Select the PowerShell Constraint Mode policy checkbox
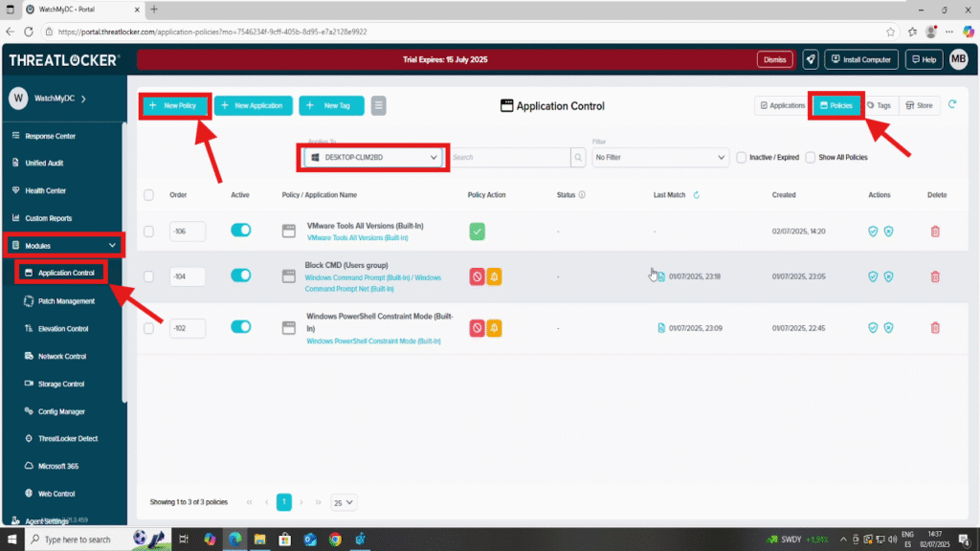 (x=148, y=328)
